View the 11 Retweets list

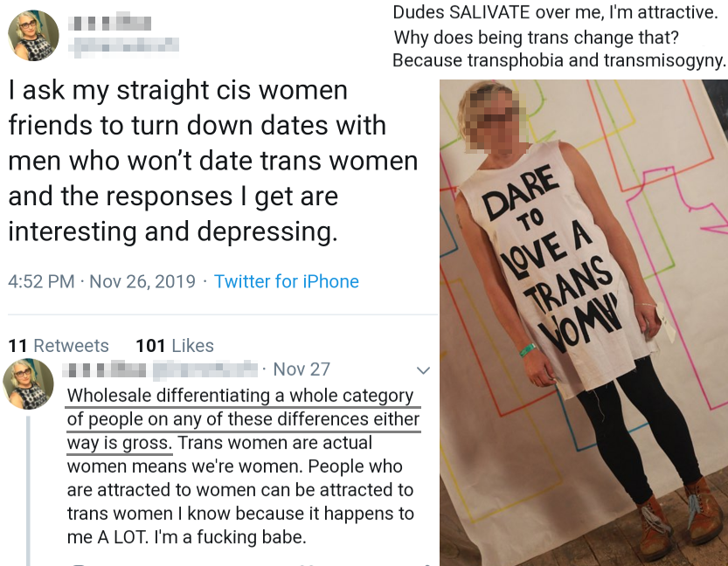click(59, 346)
